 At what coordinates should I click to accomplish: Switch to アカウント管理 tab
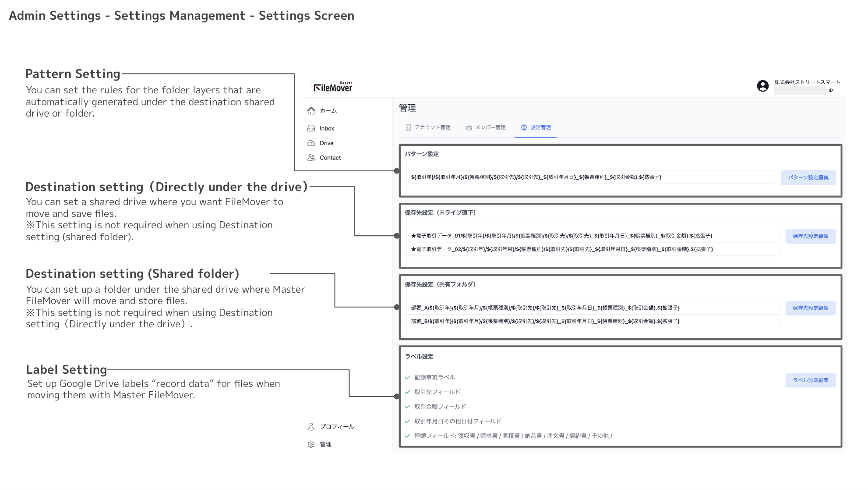(428, 128)
